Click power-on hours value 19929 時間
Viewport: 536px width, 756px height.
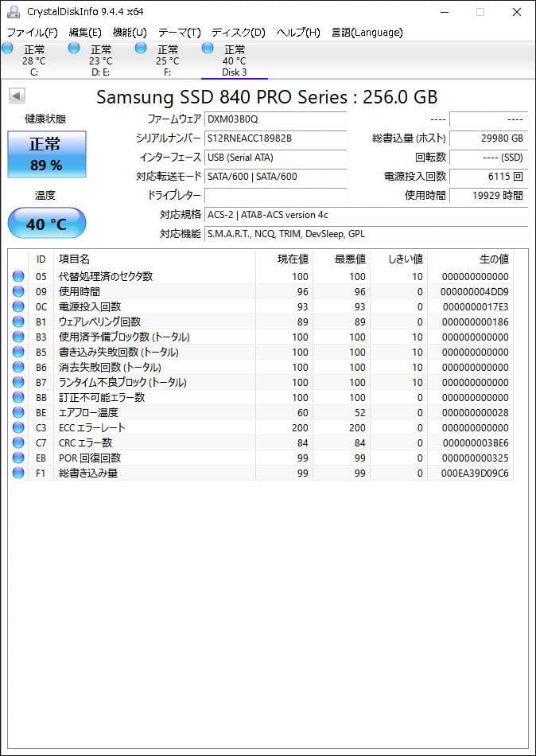[x=489, y=195]
